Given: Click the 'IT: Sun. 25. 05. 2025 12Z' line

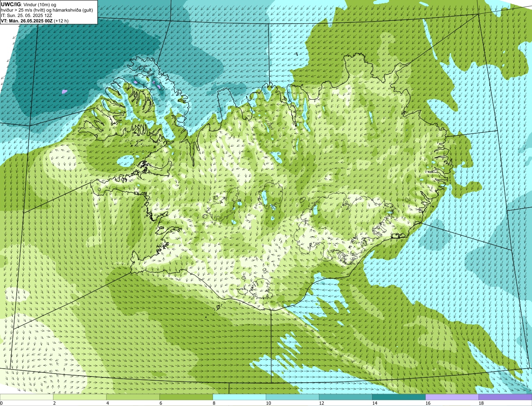Looking at the screenshot, I should pos(26,15).
